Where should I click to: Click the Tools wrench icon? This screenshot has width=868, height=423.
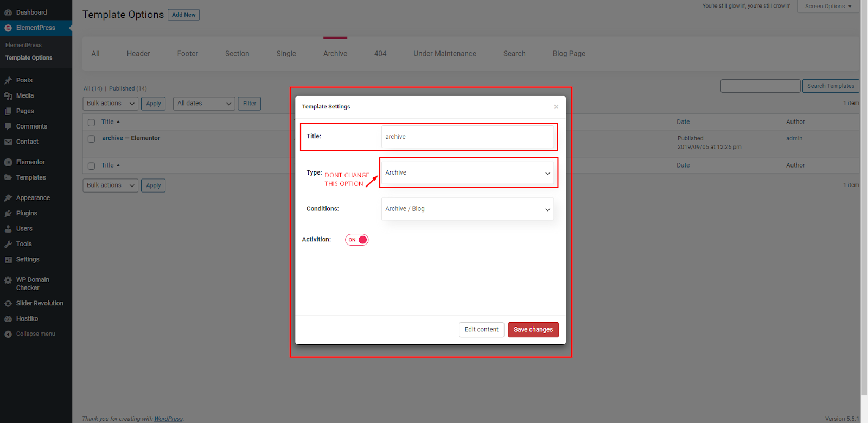8,244
